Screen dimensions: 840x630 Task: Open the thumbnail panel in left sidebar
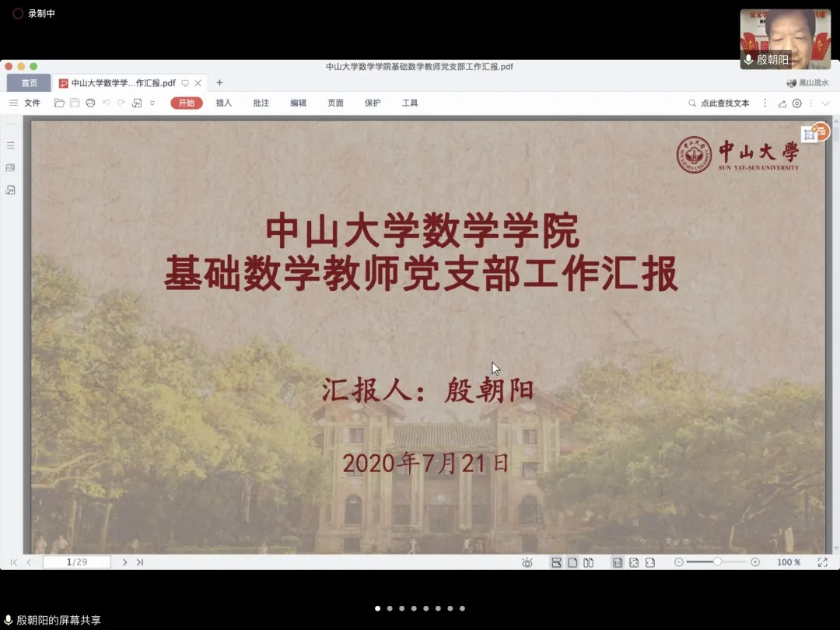click(x=10, y=167)
